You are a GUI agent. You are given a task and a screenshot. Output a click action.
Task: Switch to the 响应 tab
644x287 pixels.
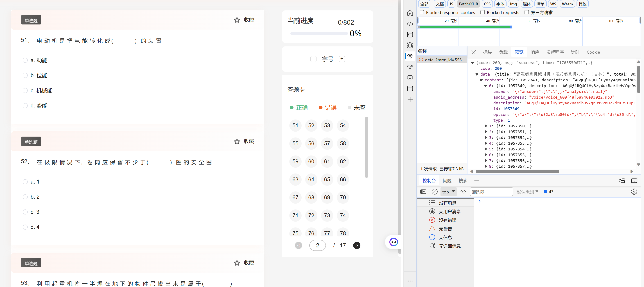click(535, 52)
